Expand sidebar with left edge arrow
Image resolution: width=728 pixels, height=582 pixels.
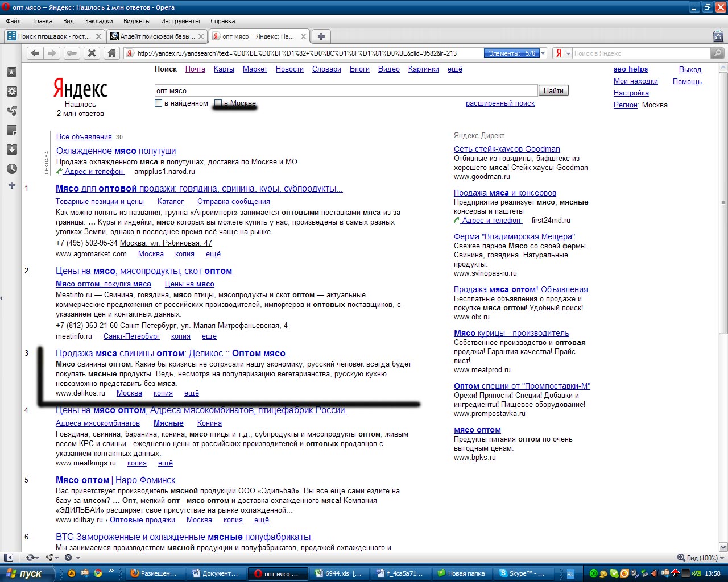[x=1, y=298]
